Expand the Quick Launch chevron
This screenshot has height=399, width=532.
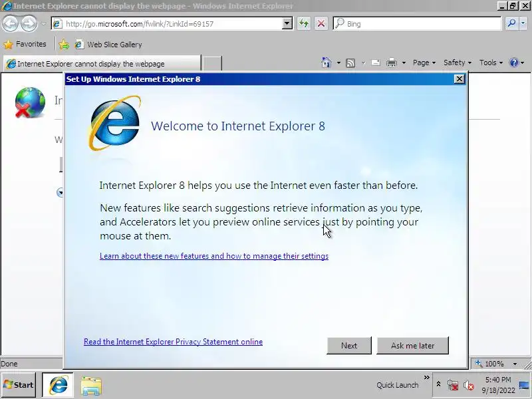tap(426, 377)
